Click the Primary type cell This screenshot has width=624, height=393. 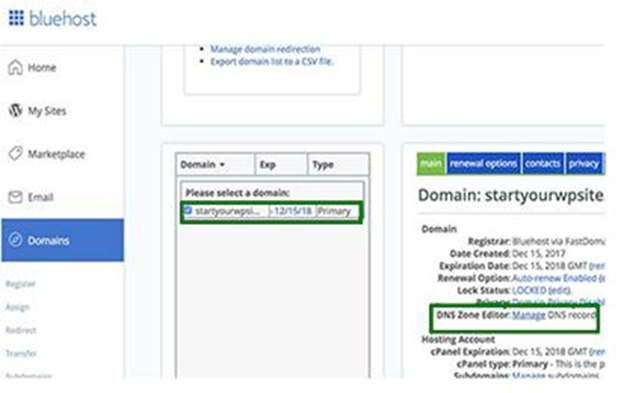pos(334,211)
